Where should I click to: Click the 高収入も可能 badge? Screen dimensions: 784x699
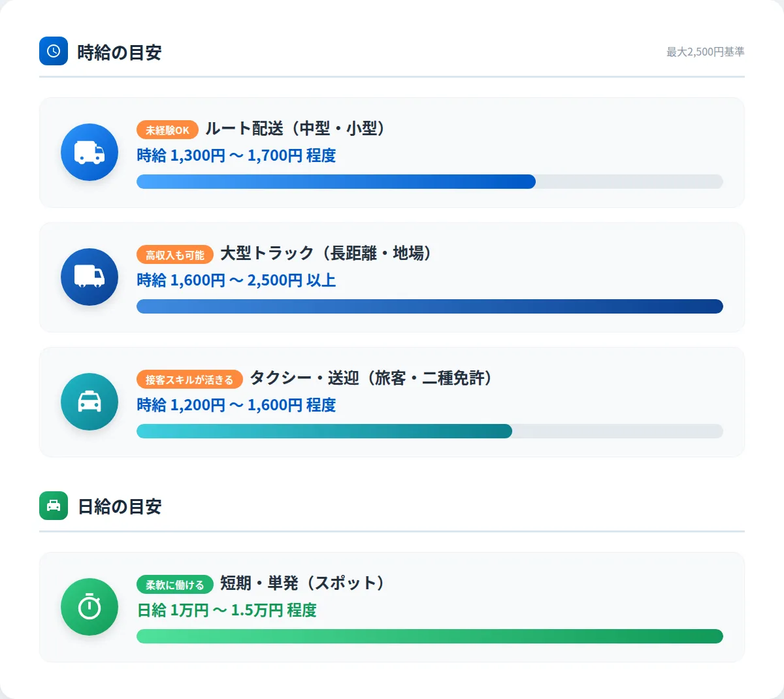point(175,255)
